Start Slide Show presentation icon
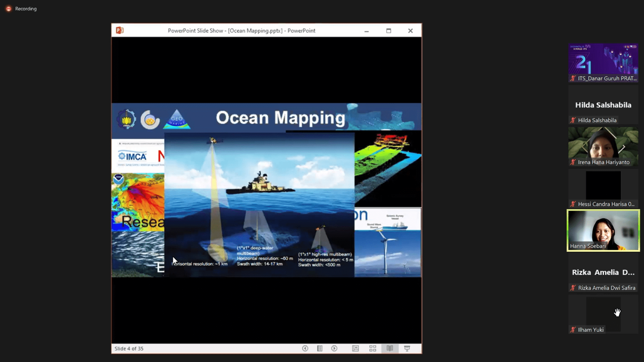 click(x=407, y=348)
